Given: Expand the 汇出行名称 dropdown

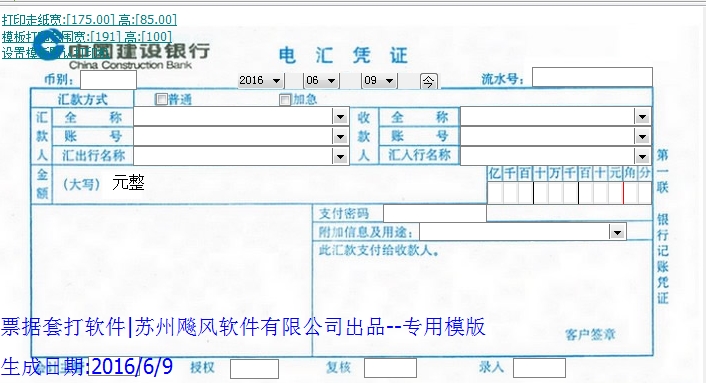Looking at the screenshot, I should click(340, 156).
